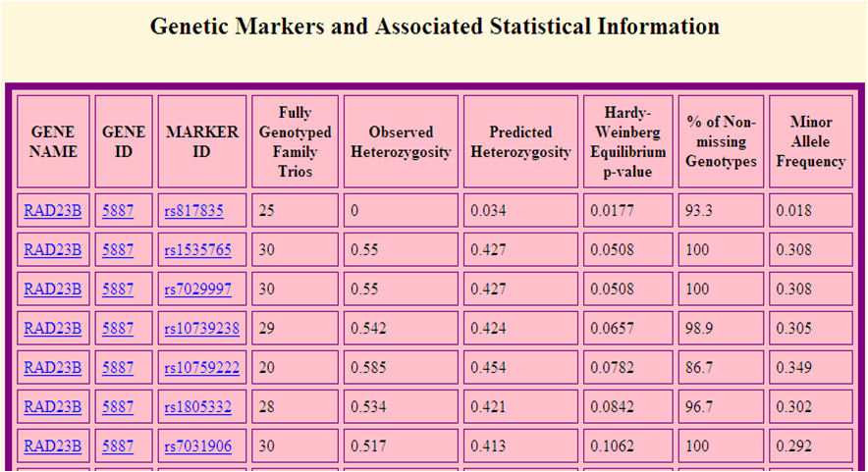Click predicted heterozygosity value 0.413
The width and height of the screenshot is (868, 472).
coord(488,446)
